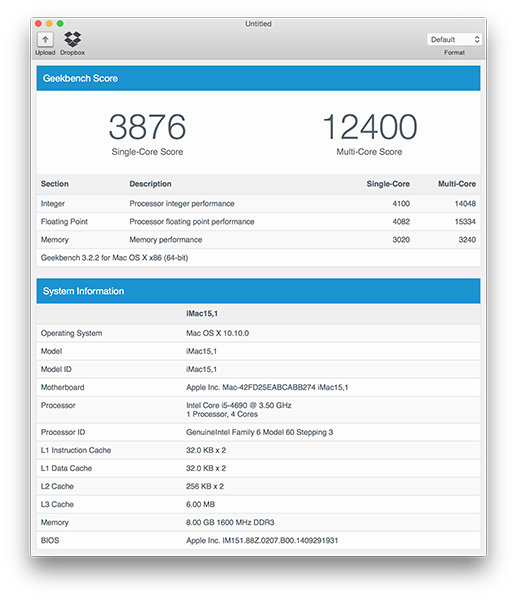Open the Default format dropdown

(x=454, y=39)
